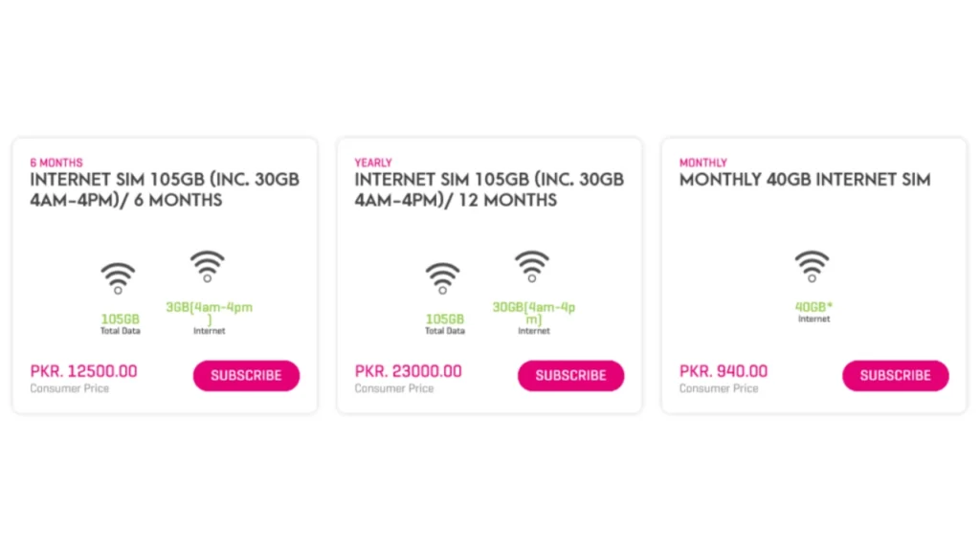The height and width of the screenshot is (551, 980).
Task: Click the Internet signal icon on the yearly package
Action: pyautogui.click(x=532, y=266)
